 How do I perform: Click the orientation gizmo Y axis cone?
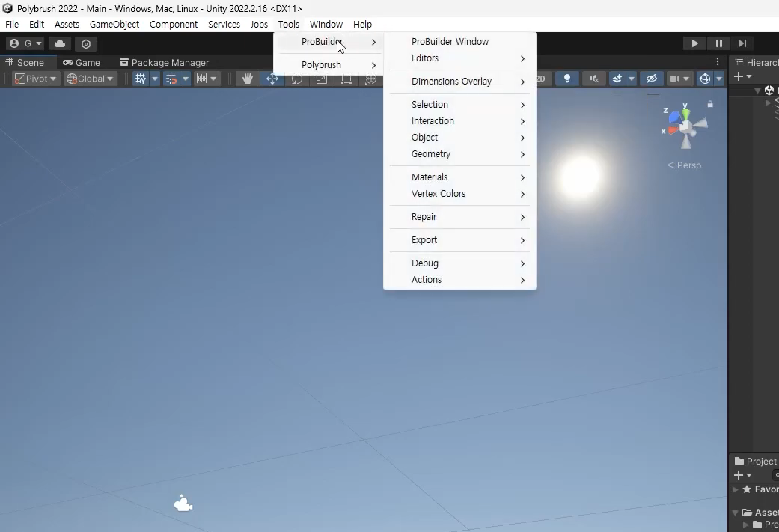click(685, 114)
